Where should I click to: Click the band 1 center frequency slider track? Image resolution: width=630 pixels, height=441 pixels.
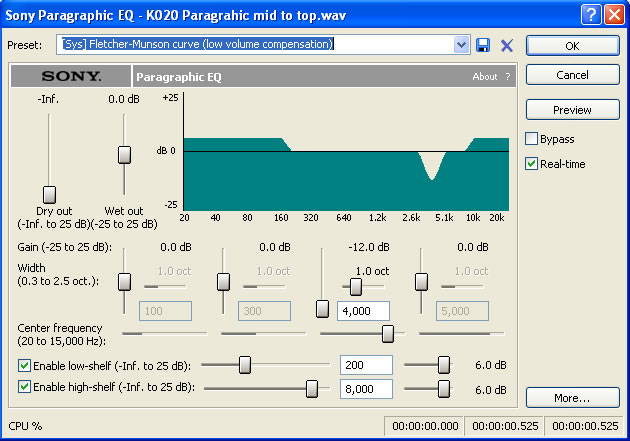pos(164,333)
